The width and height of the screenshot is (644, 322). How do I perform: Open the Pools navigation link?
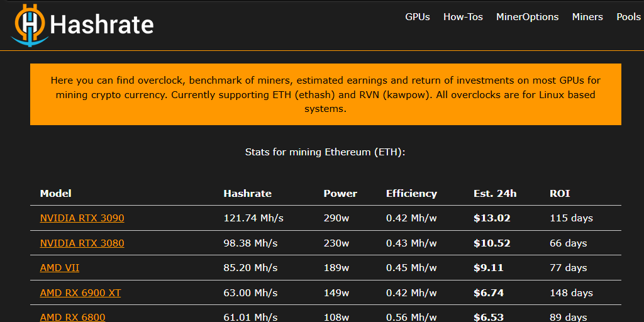point(628,17)
